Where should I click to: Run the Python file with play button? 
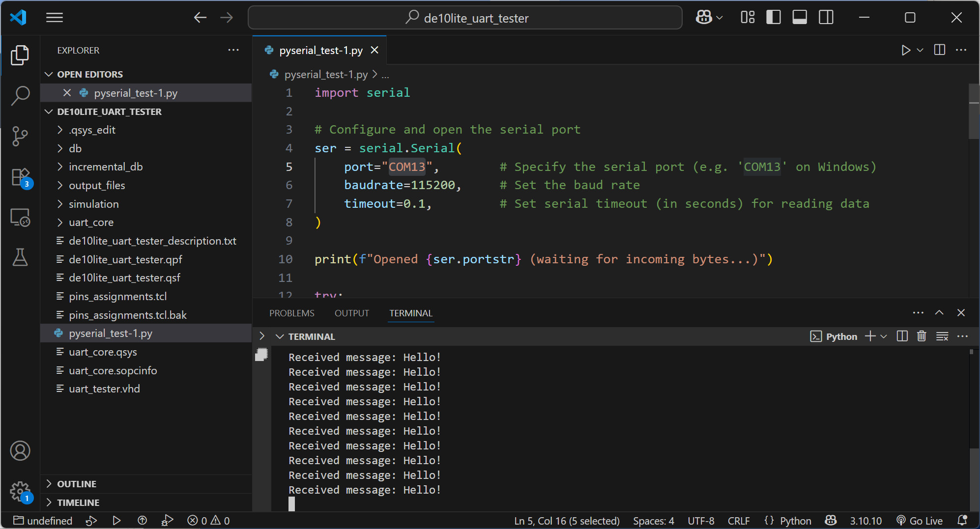(905, 50)
